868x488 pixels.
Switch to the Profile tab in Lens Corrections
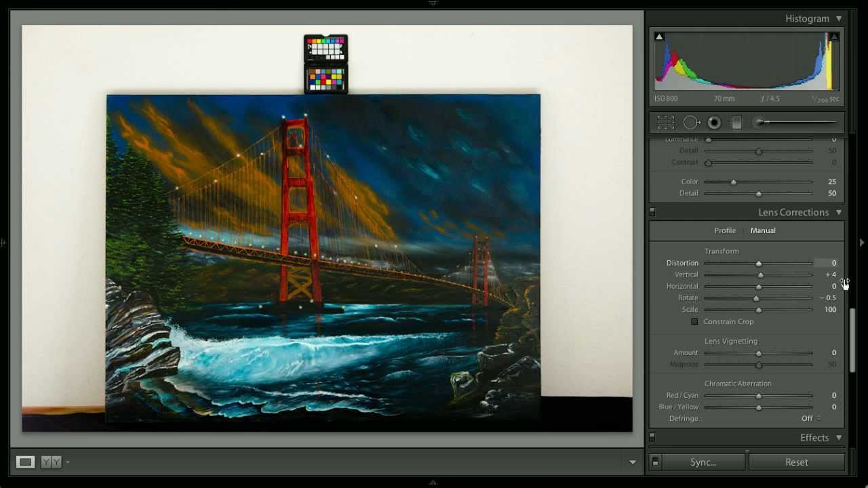point(725,230)
